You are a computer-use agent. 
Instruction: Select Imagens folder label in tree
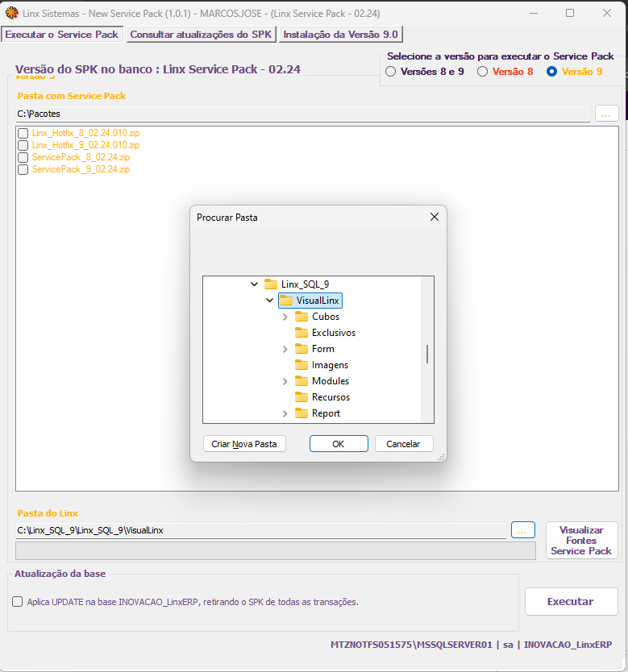coord(330,365)
